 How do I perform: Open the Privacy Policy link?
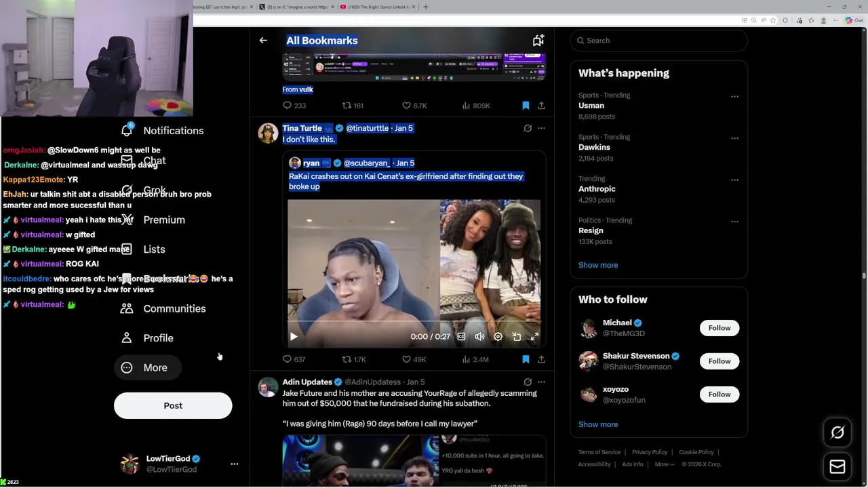tap(650, 452)
